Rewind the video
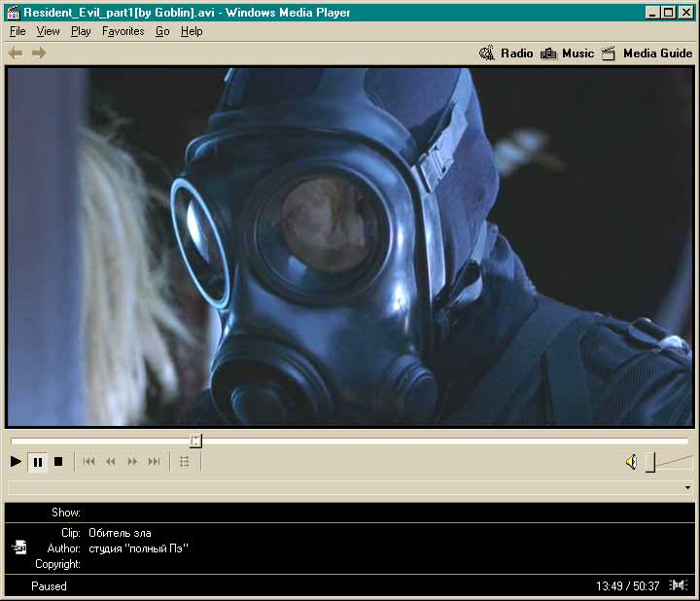This screenshot has height=601, width=700. (x=110, y=461)
